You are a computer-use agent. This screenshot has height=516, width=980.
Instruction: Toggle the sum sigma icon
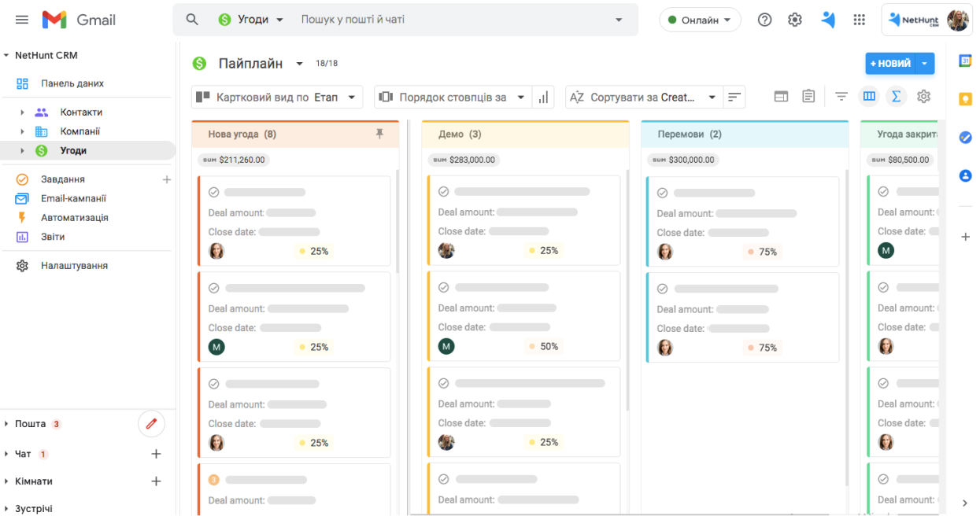pyautogui.click(x=895, y=96)
